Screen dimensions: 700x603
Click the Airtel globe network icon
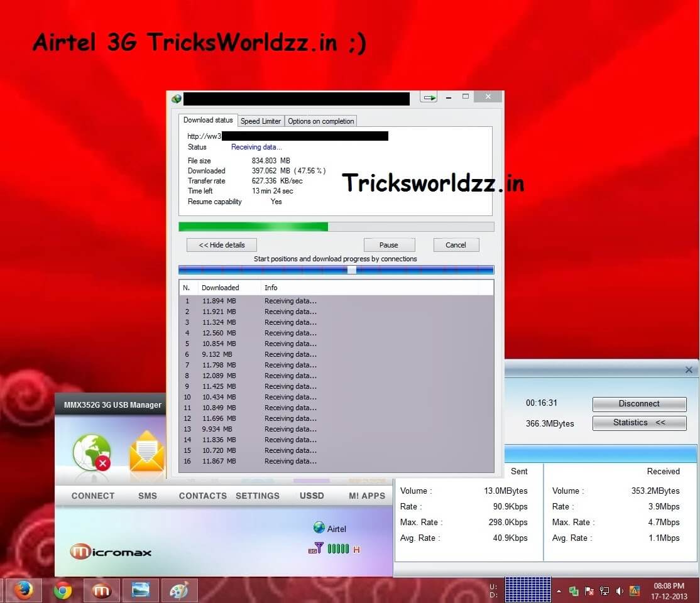pyautogui.click(x=319, y=528)
